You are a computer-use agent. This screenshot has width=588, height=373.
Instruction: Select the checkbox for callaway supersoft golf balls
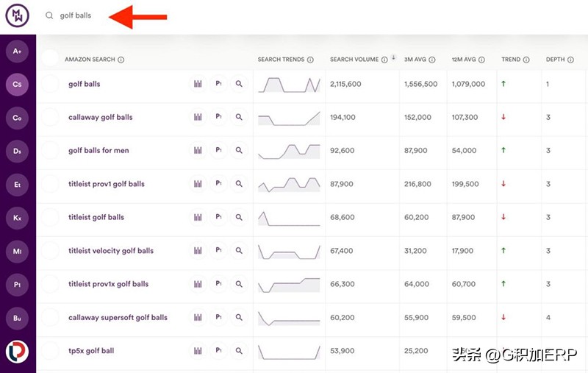pyautogui.click(x=50, y=317)
